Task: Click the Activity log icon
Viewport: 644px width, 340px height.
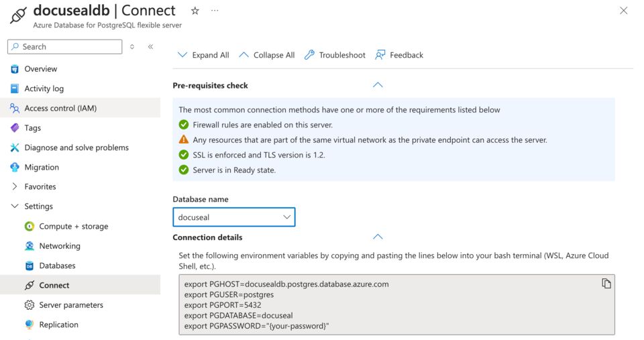Action: [15, 89]
